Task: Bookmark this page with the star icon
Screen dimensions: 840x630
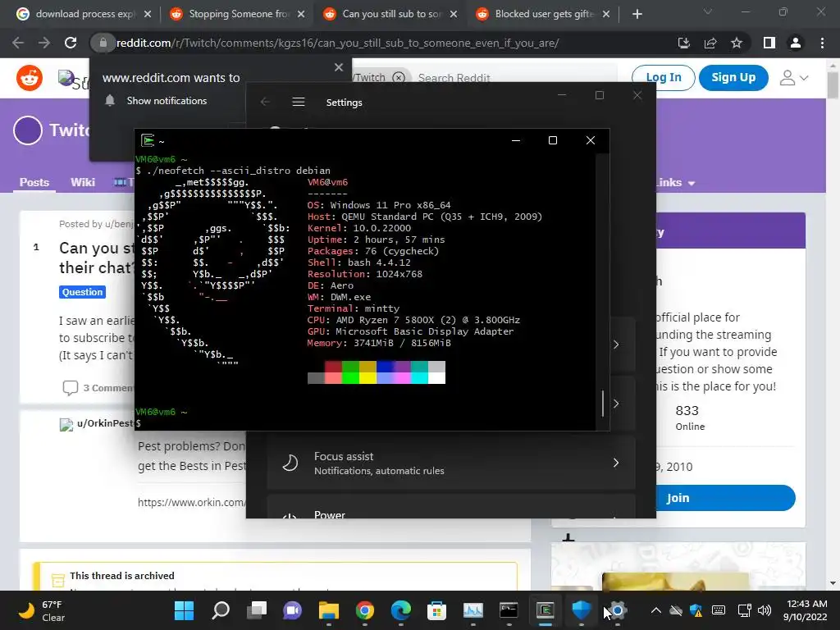Action: [x=737, y=43]
